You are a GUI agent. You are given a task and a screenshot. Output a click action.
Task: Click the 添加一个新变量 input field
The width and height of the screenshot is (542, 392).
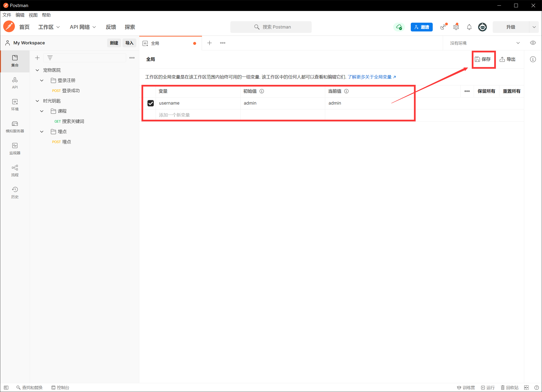tap(198, 115)
